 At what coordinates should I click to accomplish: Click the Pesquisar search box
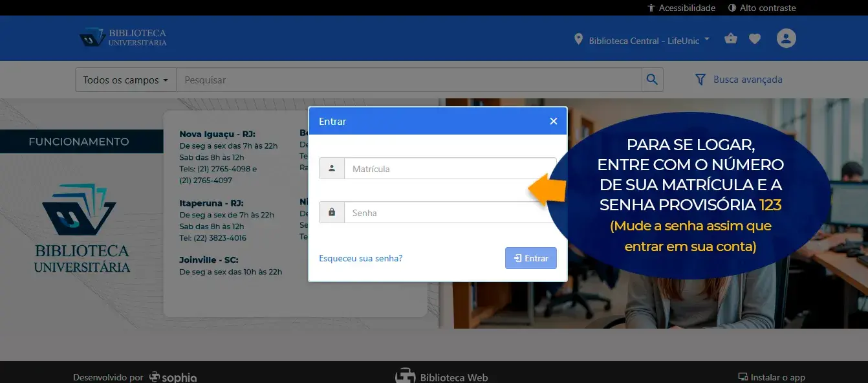[x=409, y=80]
